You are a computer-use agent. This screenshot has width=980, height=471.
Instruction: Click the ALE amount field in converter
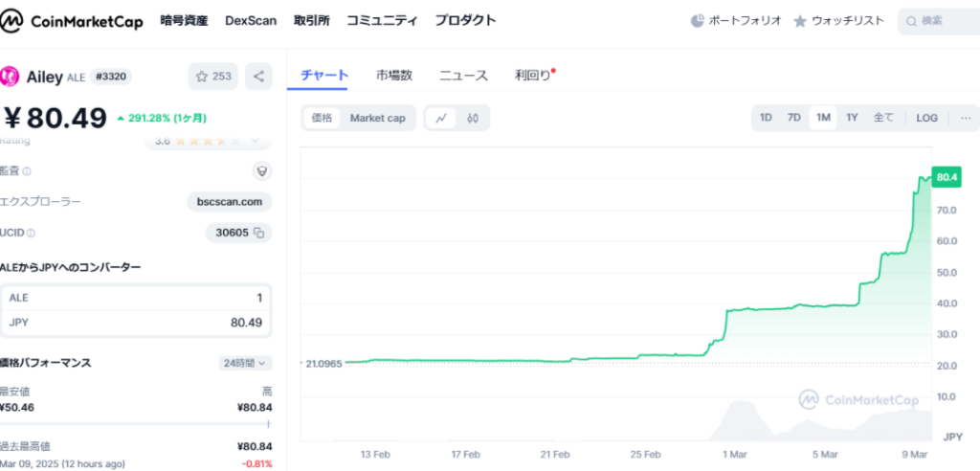coord(136,298)
